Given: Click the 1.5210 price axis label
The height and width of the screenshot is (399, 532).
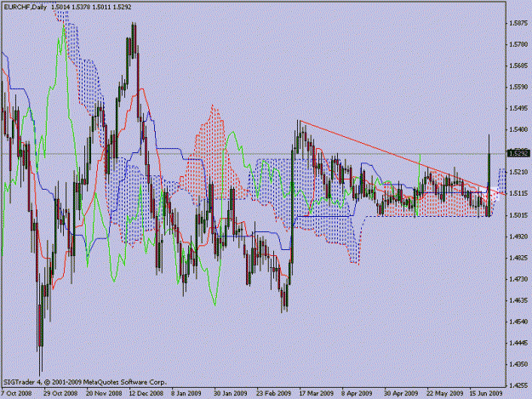Looking at the screenshot, I should [x=518, y=172].
